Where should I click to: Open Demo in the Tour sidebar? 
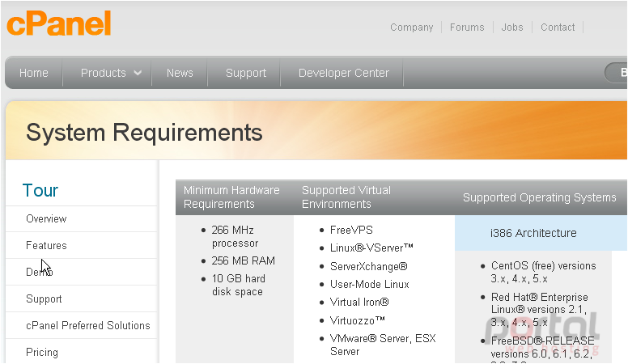click(x=39, y=272)
